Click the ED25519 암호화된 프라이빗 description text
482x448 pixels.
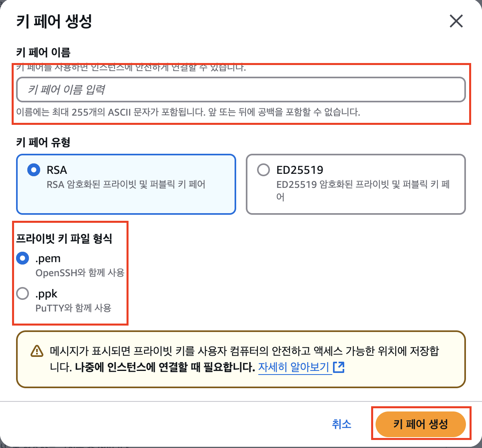[x=363, y=191]
